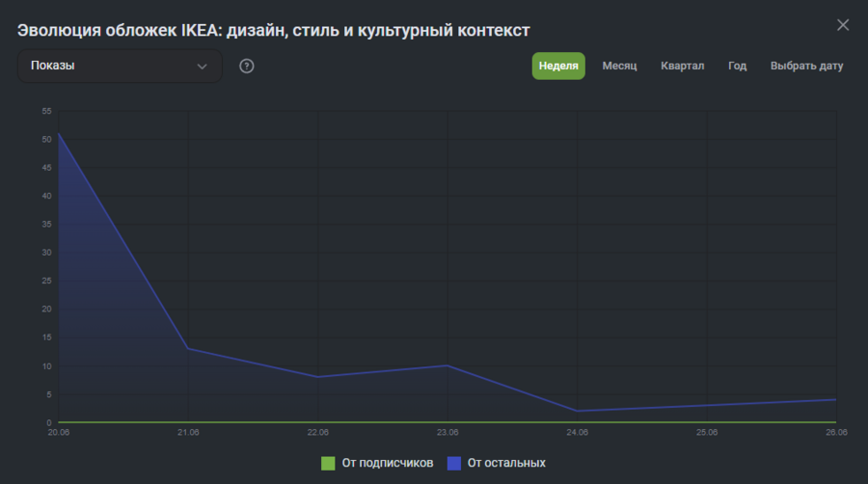The width and height of the screenshot is (868, 484).
Task: Select the 22.06 data point on blue line
Action: click(x=317, y=377)
